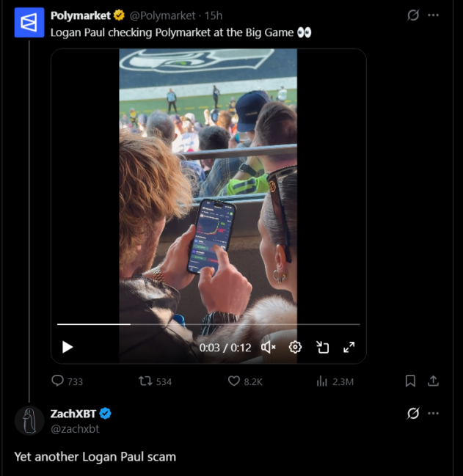The image size is (463, 476).
Task: Open Polymarket profile avatar
Action: click(x=29, y=23)
